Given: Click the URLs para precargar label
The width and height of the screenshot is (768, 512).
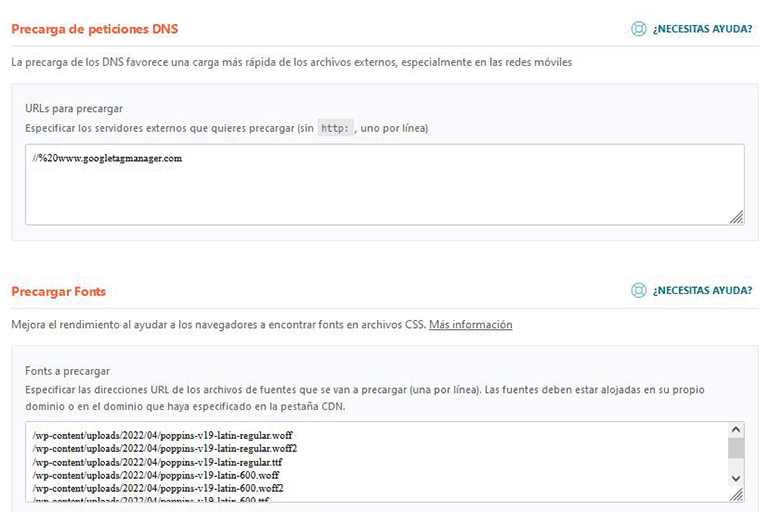Looking at the screenshot, I should coord(74,109).
